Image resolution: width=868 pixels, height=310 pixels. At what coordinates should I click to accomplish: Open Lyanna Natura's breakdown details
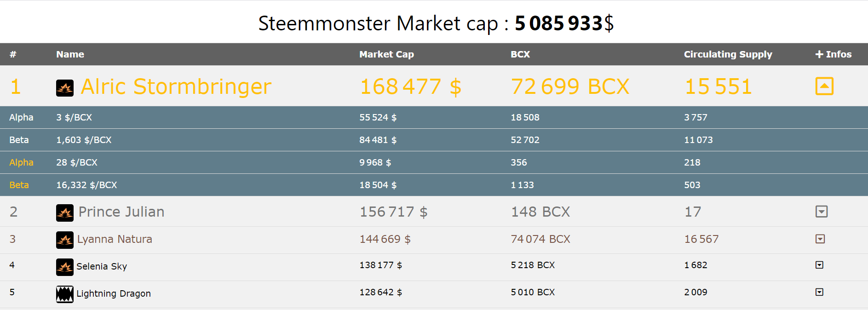tap(820, 239)
